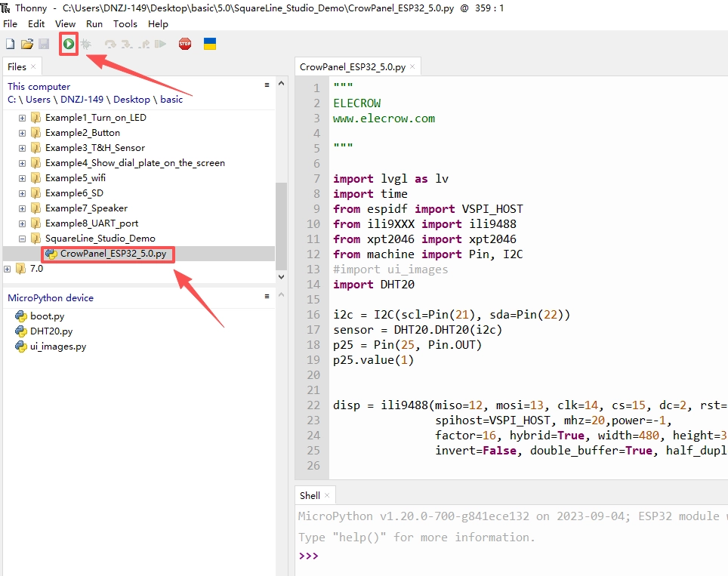728x576 pixels.
Task: Click the Step out toolbar icon
Action: click(x=144, y=44)
